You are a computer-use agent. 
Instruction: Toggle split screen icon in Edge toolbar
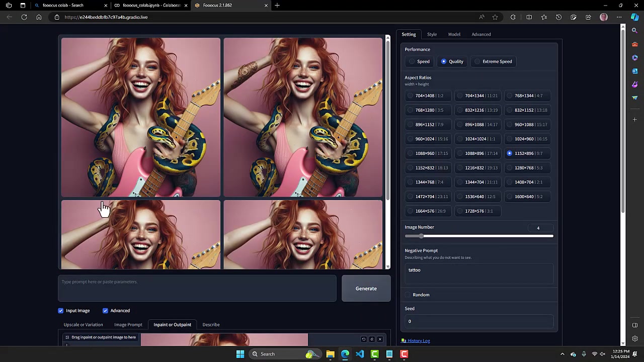(529, 17)
